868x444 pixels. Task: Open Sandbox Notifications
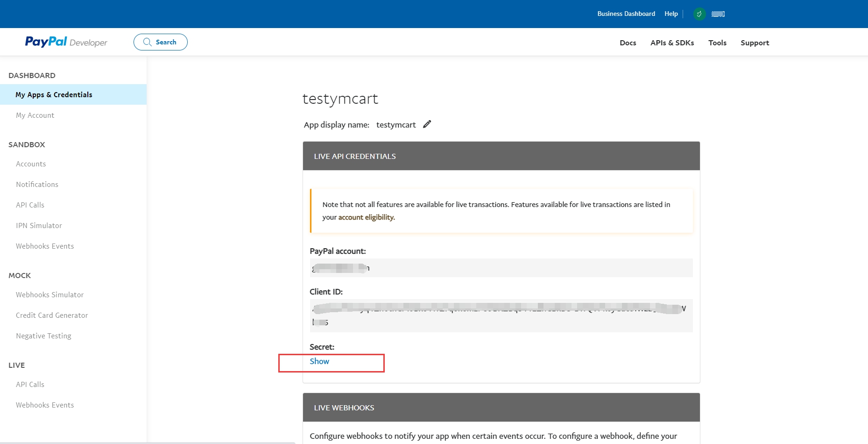pos(37,185)
